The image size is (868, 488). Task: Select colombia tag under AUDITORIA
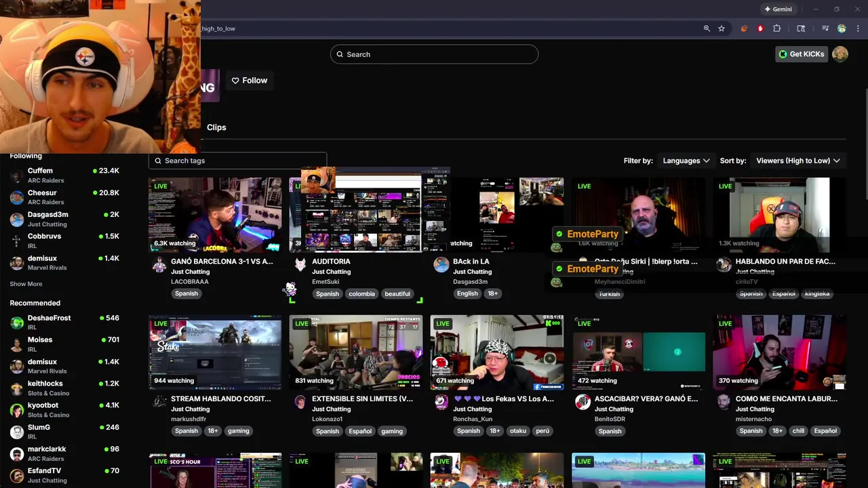click(361, 293)
